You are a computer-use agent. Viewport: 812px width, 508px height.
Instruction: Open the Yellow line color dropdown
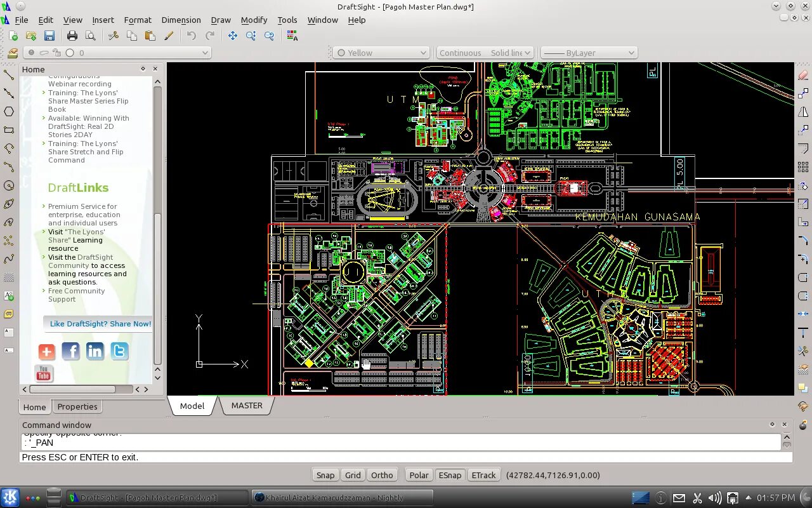tap(382, 53)
